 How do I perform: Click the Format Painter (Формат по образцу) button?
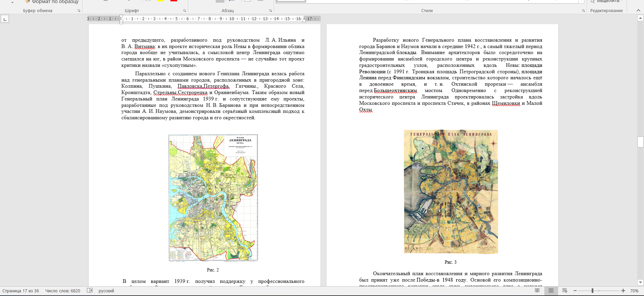coord(52,2)
